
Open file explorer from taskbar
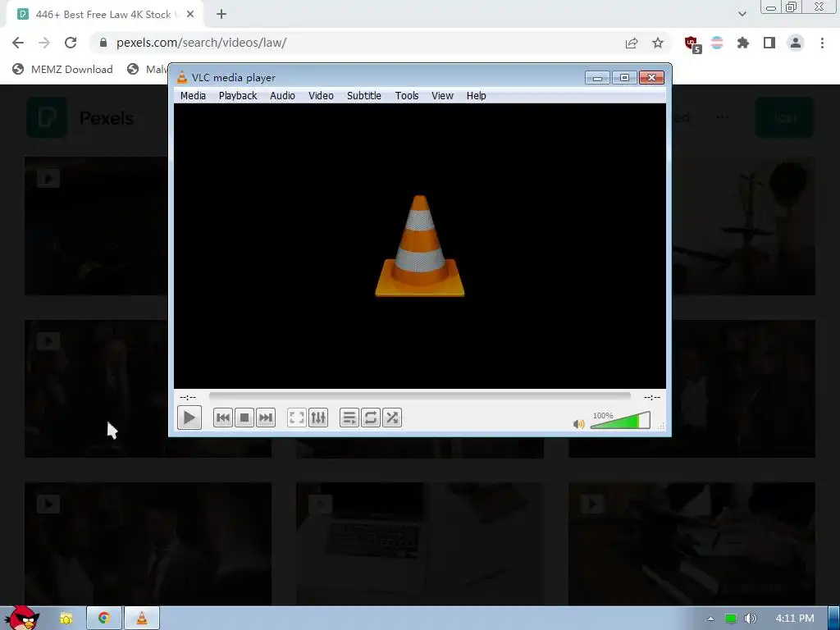tap(66, 619)
